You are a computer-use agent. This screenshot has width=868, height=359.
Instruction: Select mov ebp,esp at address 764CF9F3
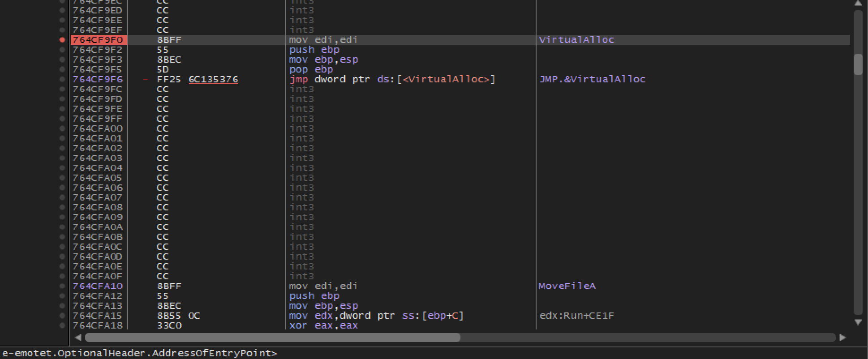[323, 60]
